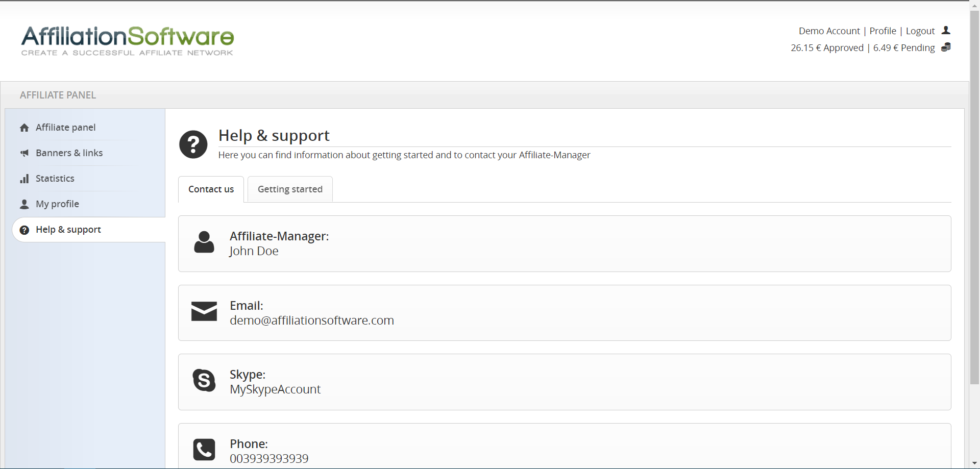Screen dimensions: 980x469
Task: Click the large Help & support question icon
Action: tap(193, 144)
